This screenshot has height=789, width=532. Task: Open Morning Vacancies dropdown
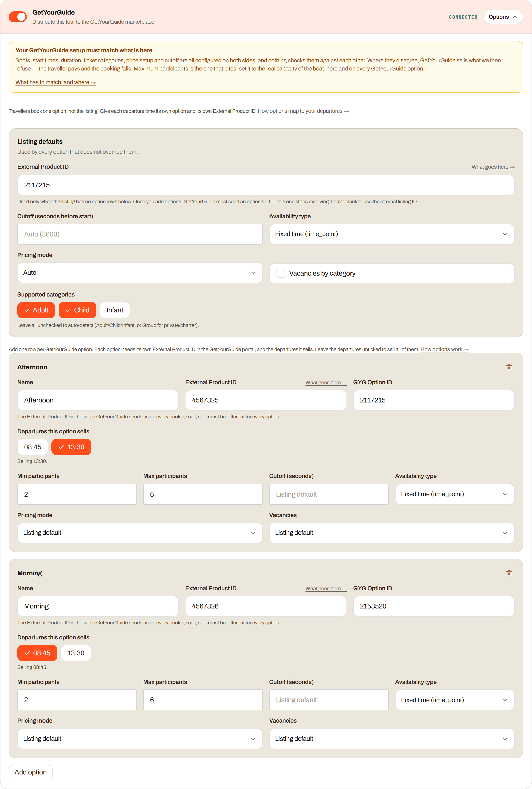391,739
